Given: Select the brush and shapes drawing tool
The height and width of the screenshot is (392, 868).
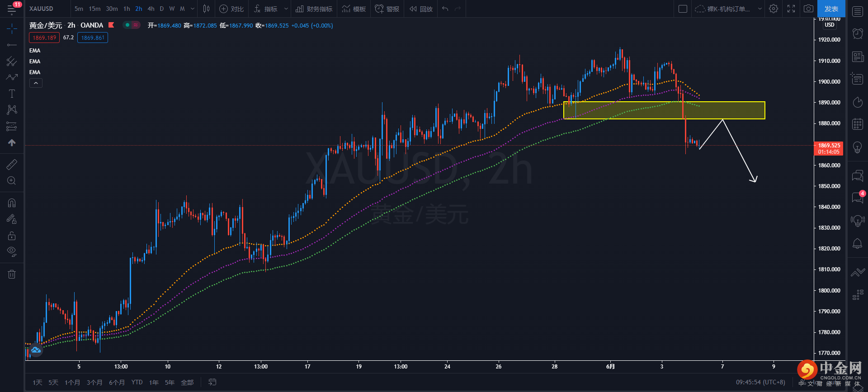Looking at the screenshot, I should pos(12,77).
